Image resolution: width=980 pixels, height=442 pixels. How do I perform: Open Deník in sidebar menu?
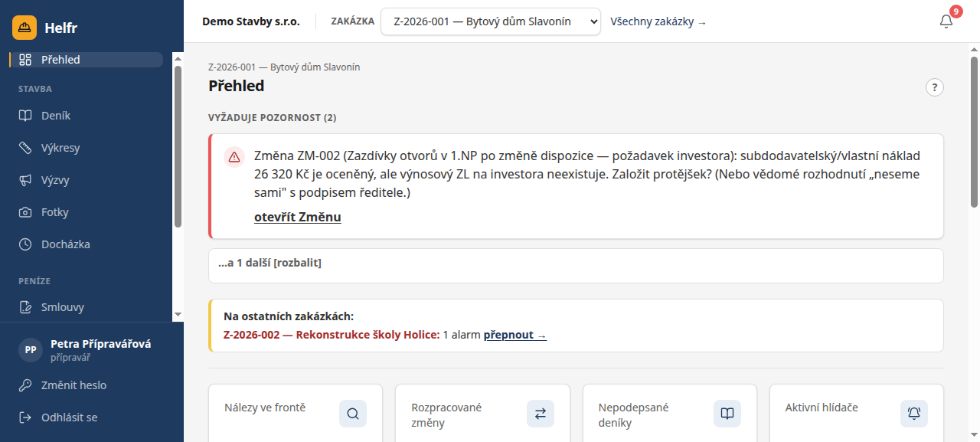tap(87, 116)
